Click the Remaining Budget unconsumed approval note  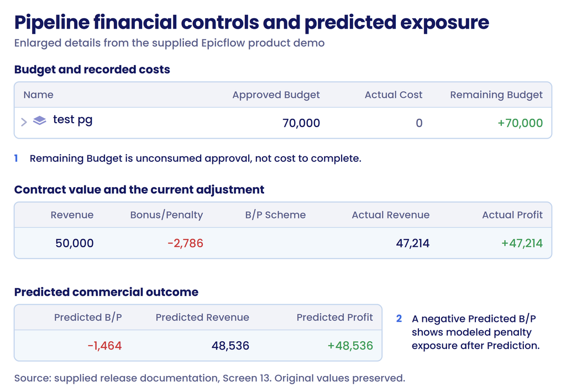tap(195, 158)
